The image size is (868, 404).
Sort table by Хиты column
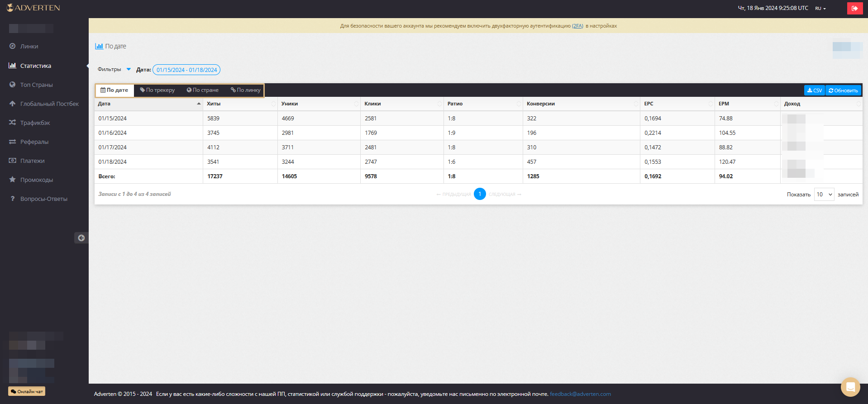[240, 104]
